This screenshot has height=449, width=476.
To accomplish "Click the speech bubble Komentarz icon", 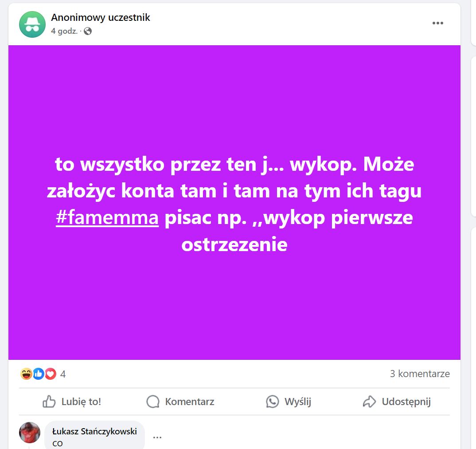I will [153, 402].
